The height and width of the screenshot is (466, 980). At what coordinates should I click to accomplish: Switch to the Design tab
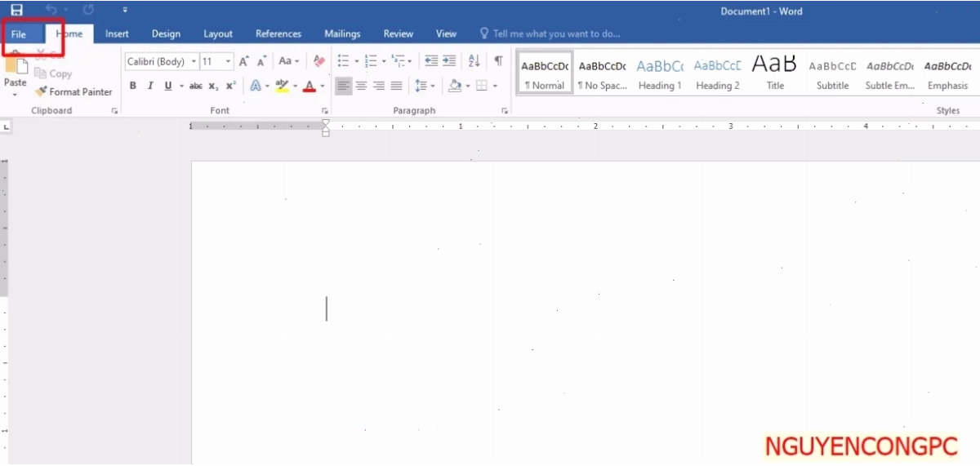tap(166, 34)
